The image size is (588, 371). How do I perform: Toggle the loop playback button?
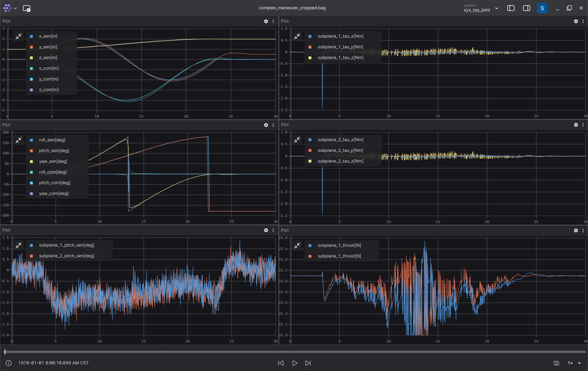pyautogui.click(x=556, y=363)
